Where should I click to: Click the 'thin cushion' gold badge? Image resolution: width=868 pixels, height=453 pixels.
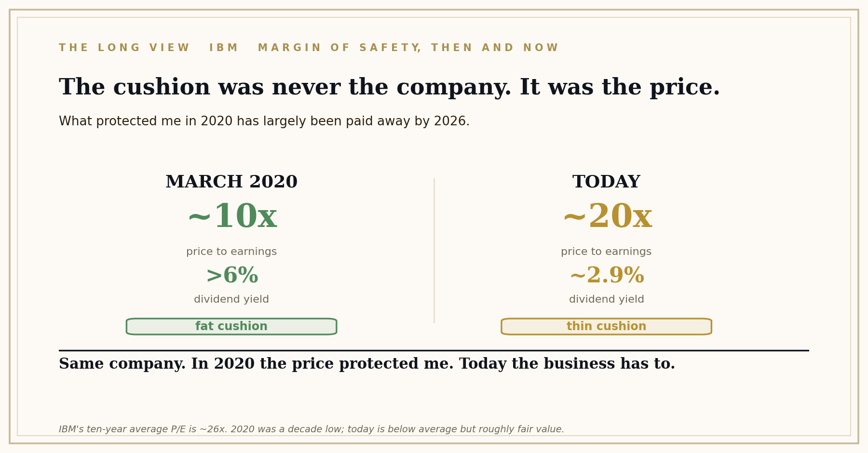[606, 327]
